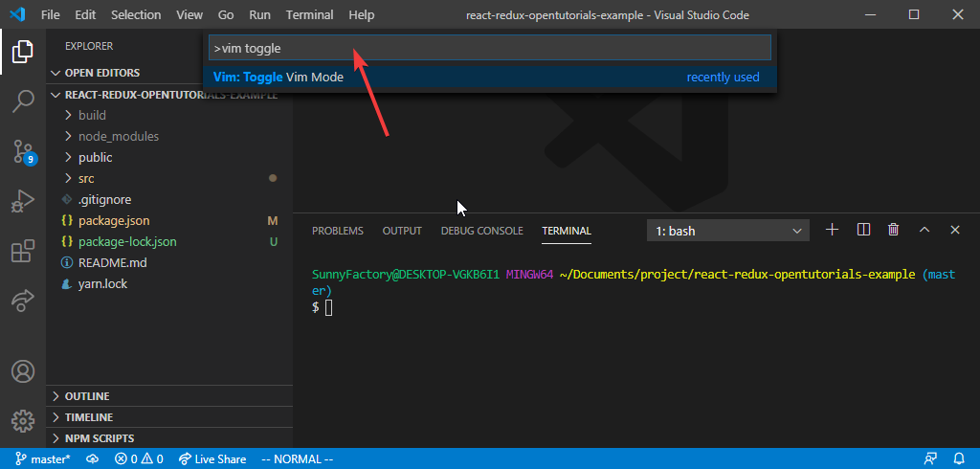Image resolution: width=980 pixels, height=469 pixels.
Task: Open the Run and Debug view
Action: click(23, 203)
